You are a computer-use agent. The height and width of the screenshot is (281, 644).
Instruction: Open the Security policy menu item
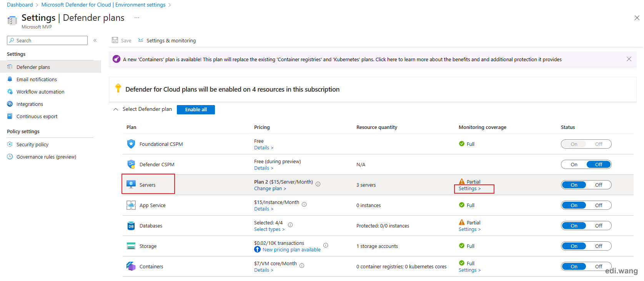click(x=50, y=144)
